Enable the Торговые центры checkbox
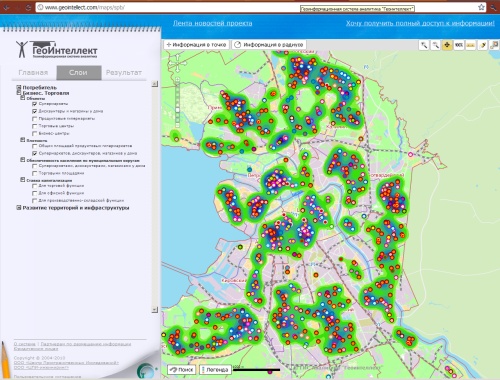The image size is (500, 380). click(34, 126)
